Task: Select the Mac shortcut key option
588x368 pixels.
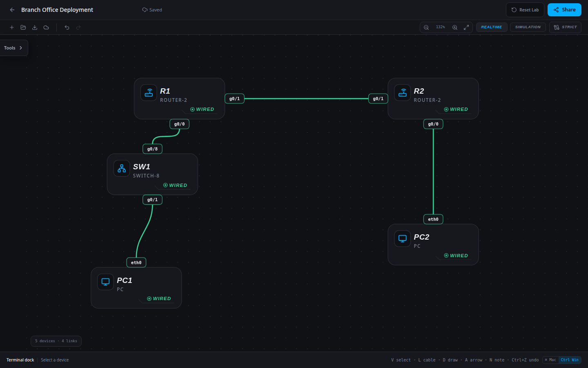Action: click(550, 360)
